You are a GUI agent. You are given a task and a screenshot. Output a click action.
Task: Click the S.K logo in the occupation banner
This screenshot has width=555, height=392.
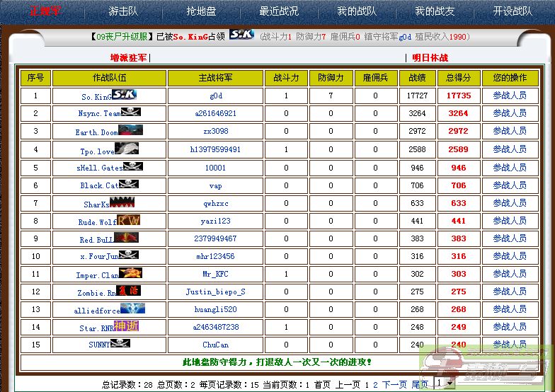(x=241, y=35)
